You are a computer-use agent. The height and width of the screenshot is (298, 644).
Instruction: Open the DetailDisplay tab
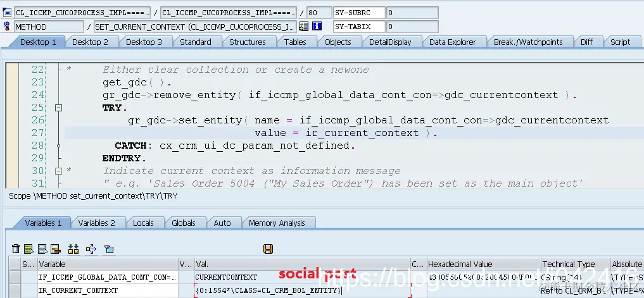(x=390, y=42)
